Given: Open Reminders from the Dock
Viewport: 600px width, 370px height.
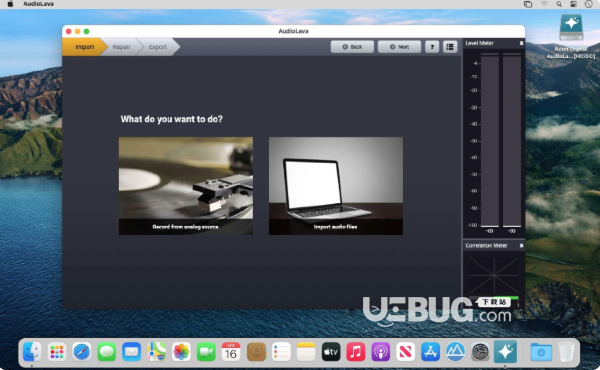Looking at the screenshot, I should 281,352.
